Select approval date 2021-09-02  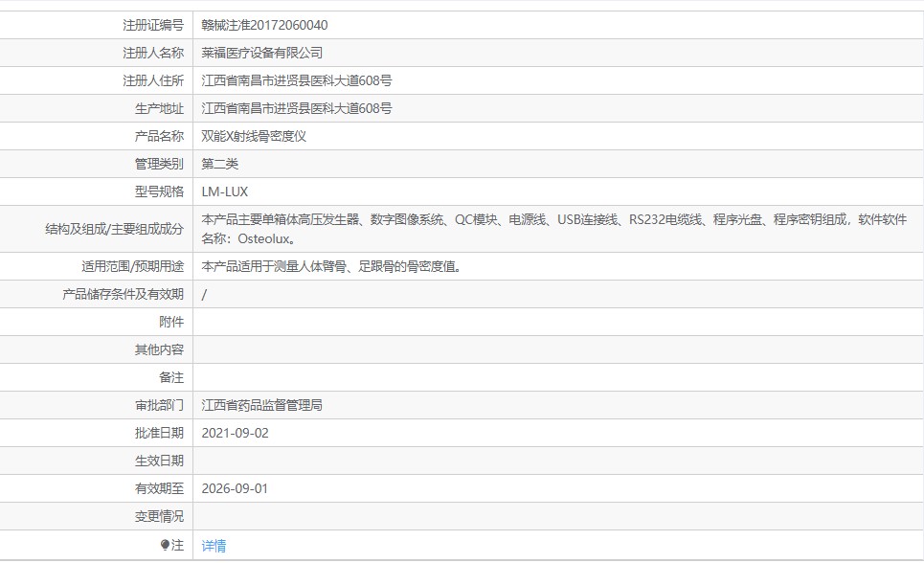click(236, 433)
